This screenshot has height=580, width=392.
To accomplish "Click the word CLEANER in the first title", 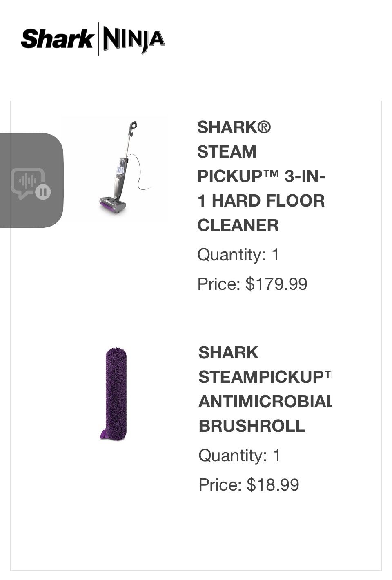I will 238,225.
